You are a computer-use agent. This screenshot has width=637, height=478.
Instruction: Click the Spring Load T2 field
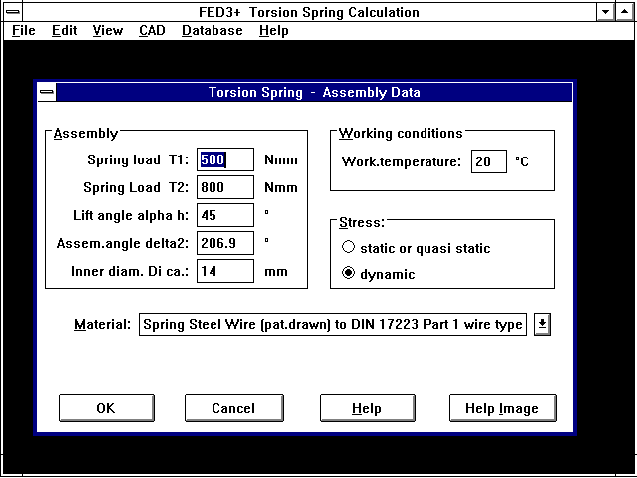[x=225, y=187]
